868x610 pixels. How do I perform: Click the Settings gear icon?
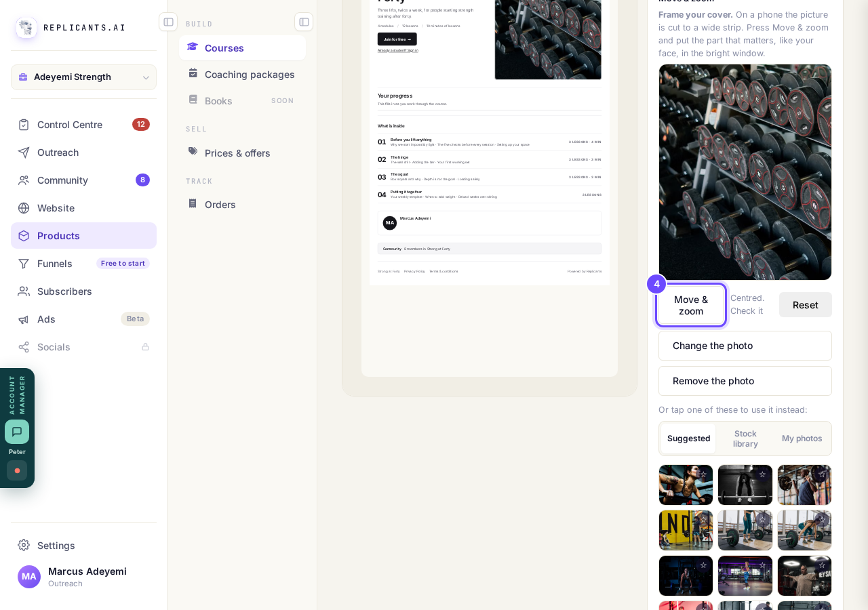pyautogui.click(x=24, y=546)
